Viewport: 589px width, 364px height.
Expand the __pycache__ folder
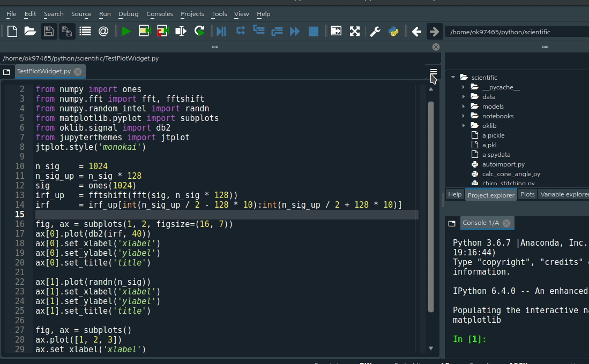click(x=464, y=87)
